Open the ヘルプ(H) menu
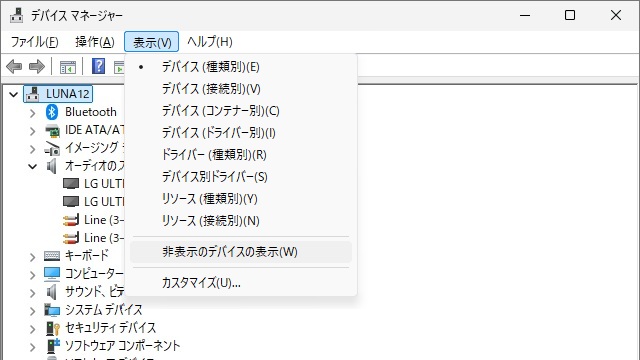This screenshot has width=640, height=360. pos(210,42)
